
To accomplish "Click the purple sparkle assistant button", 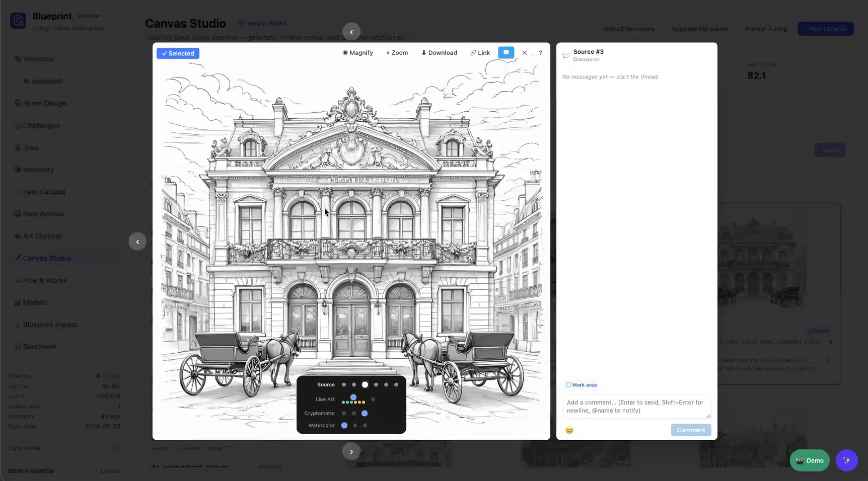I will coord(846,460).
